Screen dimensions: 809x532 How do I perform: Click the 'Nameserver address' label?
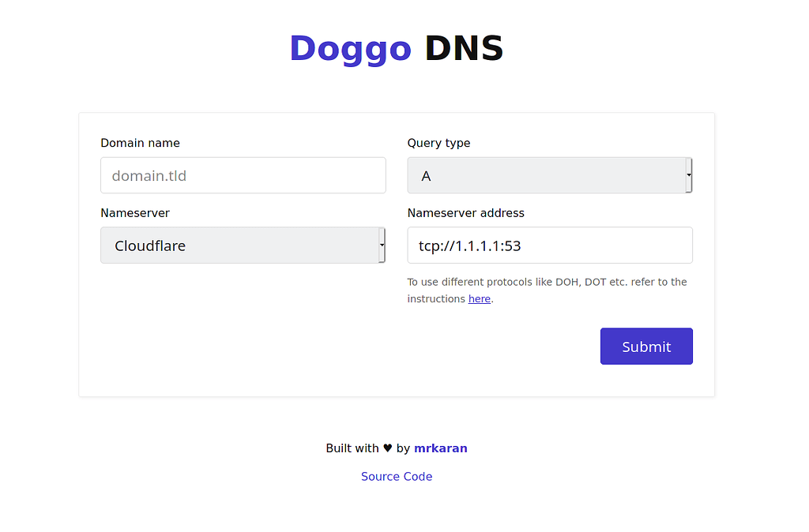coord(465,213)
